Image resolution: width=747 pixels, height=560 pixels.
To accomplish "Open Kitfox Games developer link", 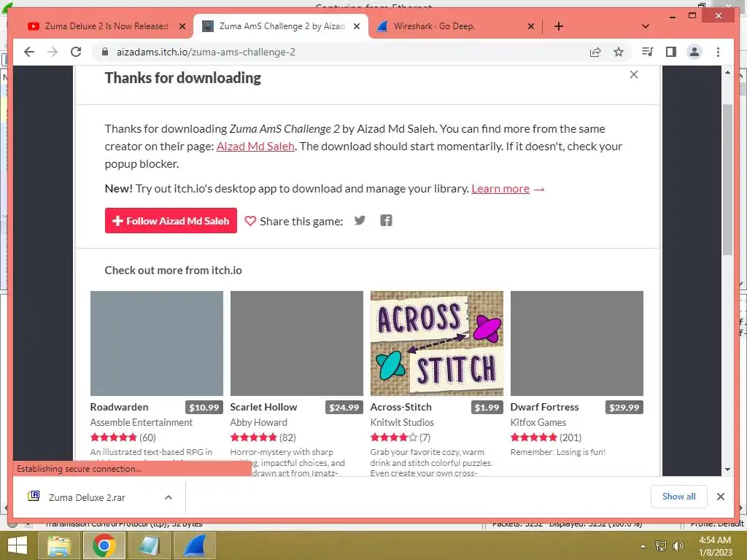I will pyautogui.click(x=538, y=422).
